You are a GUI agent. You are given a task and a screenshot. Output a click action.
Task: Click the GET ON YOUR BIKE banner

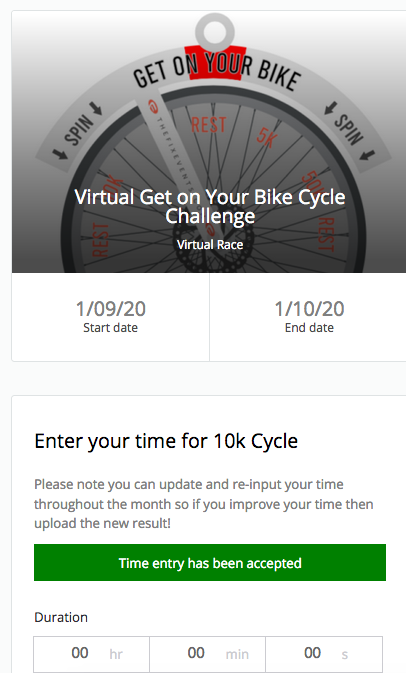point(217,71)
